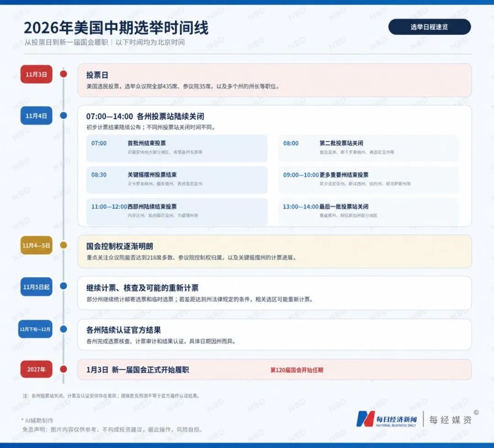494x448 pixels.
Task: Click the gold timeline dot beside 11月4—5日
Action: click(64, 245)
